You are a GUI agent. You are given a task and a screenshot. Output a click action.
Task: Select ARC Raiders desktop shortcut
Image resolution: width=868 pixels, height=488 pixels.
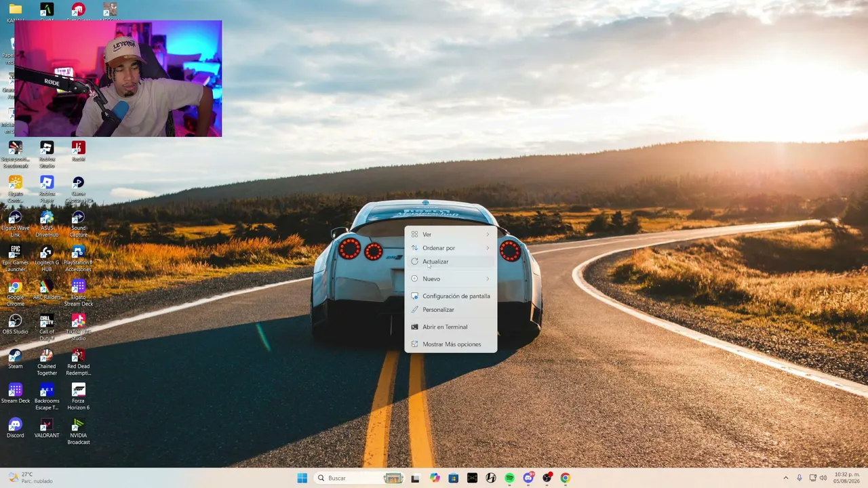pyautogui.click(x=47, y=290)
